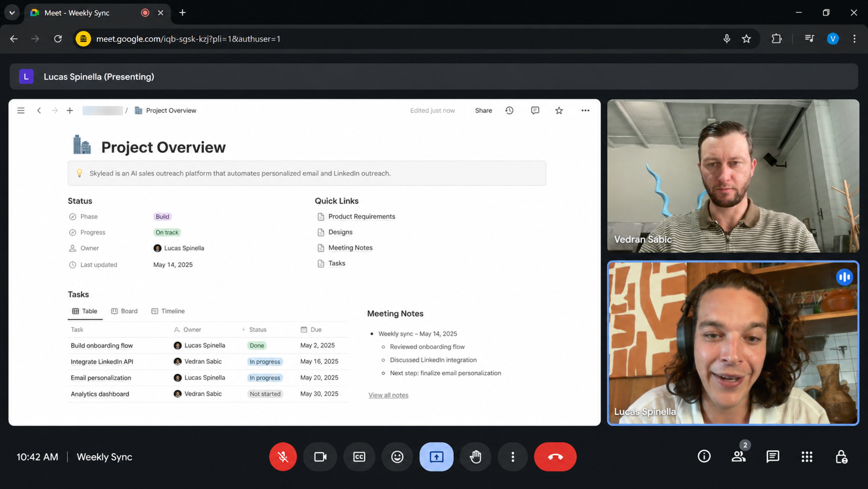Click the Task column header

[x=77, y=329]
